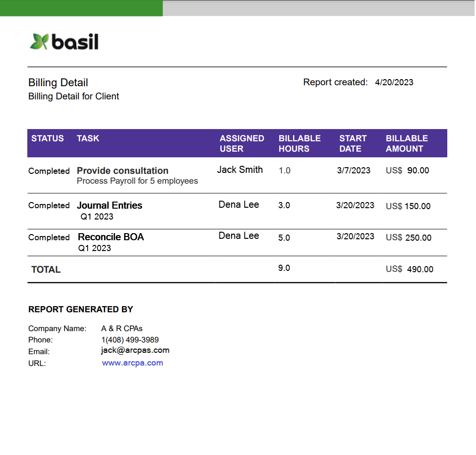Click start date in Journal Entries row
476x455 pixels.
coord(355,205)
